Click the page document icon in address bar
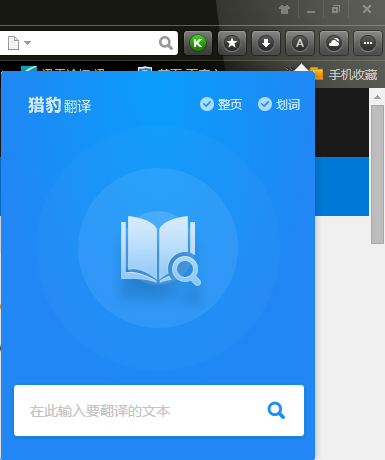Image resolution: width=385 pixels, height=460 pixels. 13,43
